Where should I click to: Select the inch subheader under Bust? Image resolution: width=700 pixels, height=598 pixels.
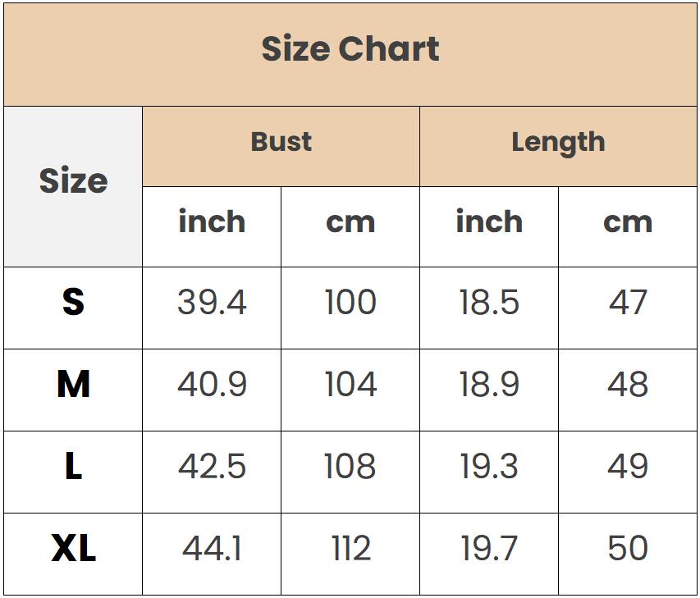tap(212, 226)
